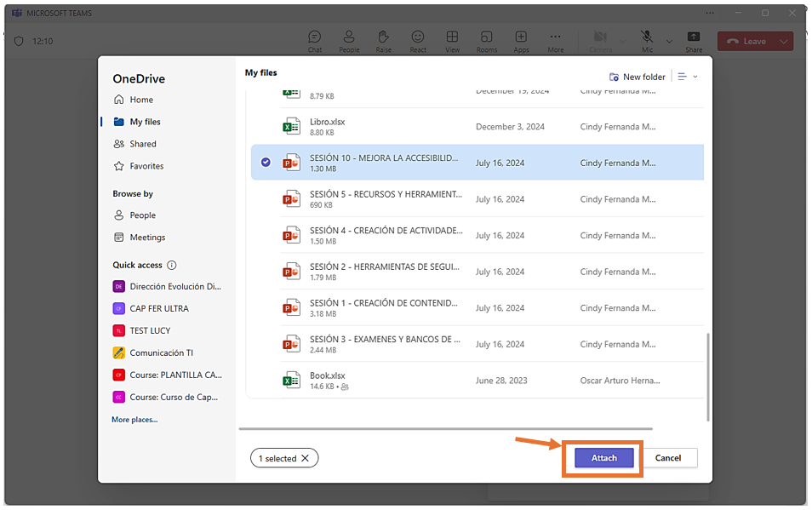The width and height of the screenshot is (812, 510).
Task: Click the Attach button
Action: click(x=603, y=458)
